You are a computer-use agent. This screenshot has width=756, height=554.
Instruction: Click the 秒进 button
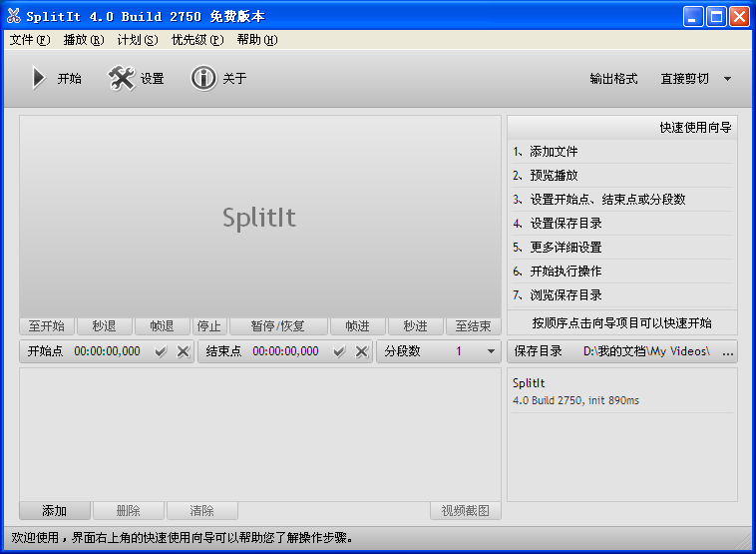point(416,326)
